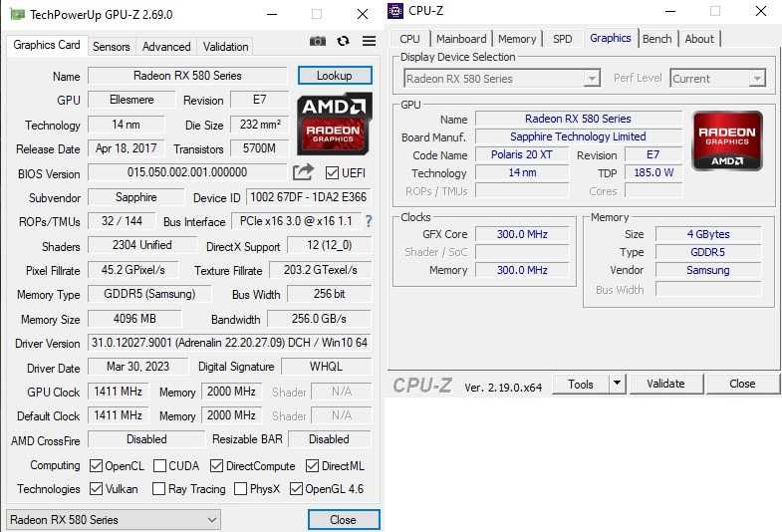
Task: Open the CPU-Z Memory tab
Action: tap(517, 39)
